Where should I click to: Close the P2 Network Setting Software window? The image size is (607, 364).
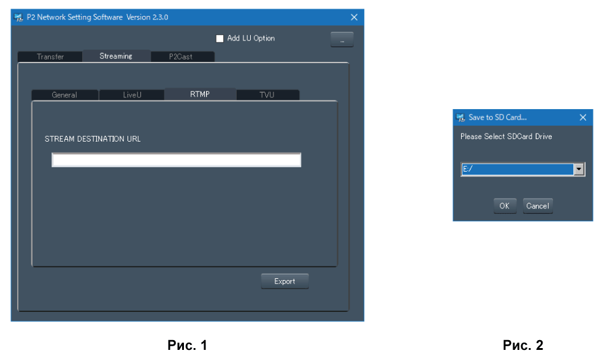(354, 17)
